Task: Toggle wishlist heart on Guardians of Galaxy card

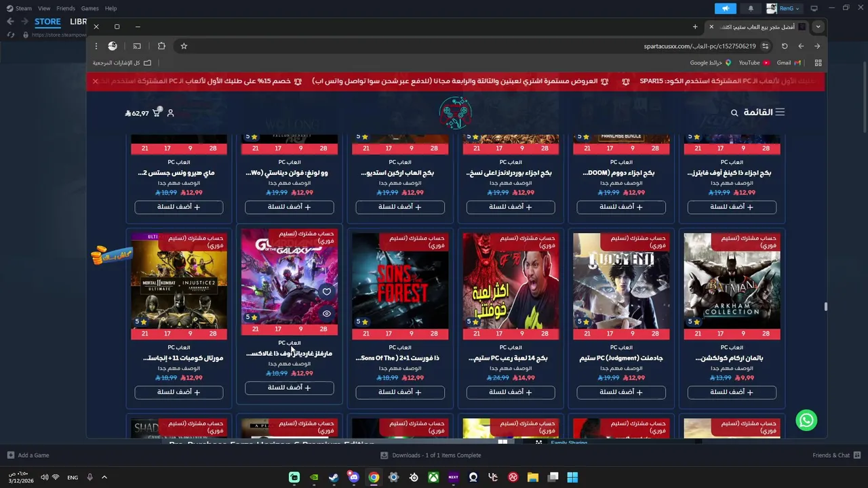Action: [x=326, y=292]
